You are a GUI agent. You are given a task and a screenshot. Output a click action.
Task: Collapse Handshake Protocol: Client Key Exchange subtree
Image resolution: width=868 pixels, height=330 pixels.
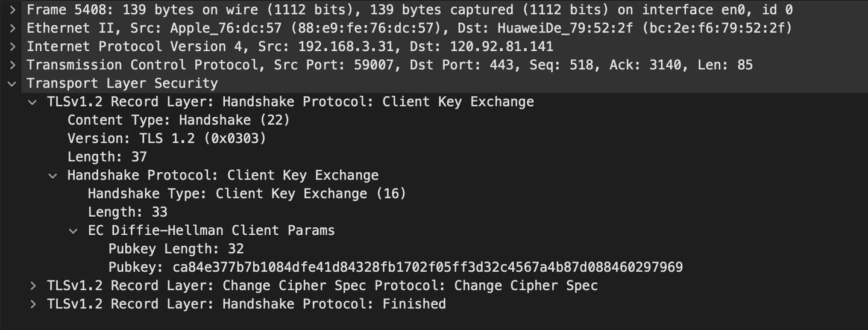coord(53,175)
